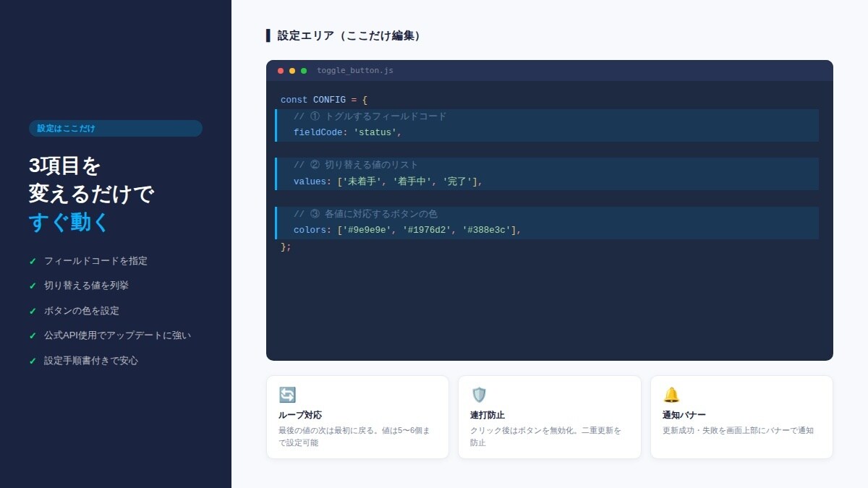
Task: Click the '#1976d2' color code
Action: [x=427, y=230]
